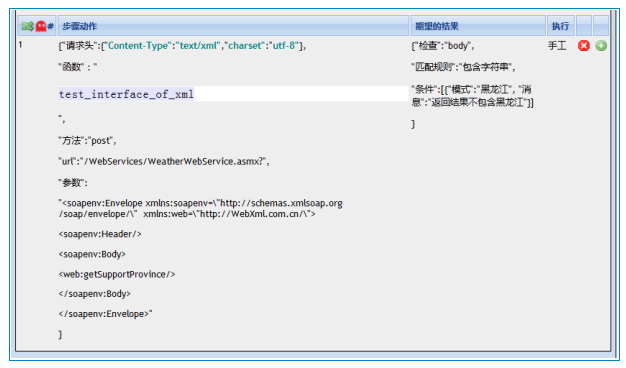Image resolution: width=626 pixels, height=368 pixels.
Task: Click the WeatherWebService.asmx url line
Action: pos(164,161)
